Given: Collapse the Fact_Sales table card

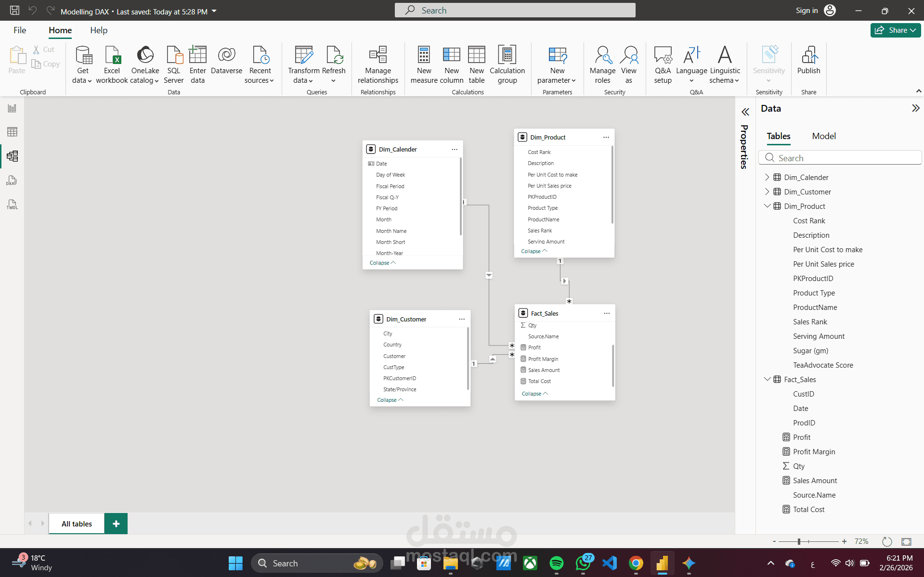Looking at the screenshot, I should point(534,393).
